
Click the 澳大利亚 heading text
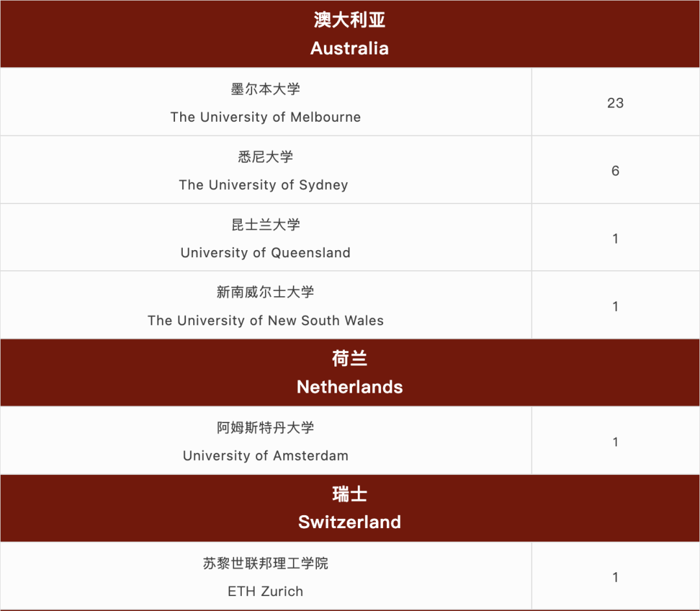point(349,20)
